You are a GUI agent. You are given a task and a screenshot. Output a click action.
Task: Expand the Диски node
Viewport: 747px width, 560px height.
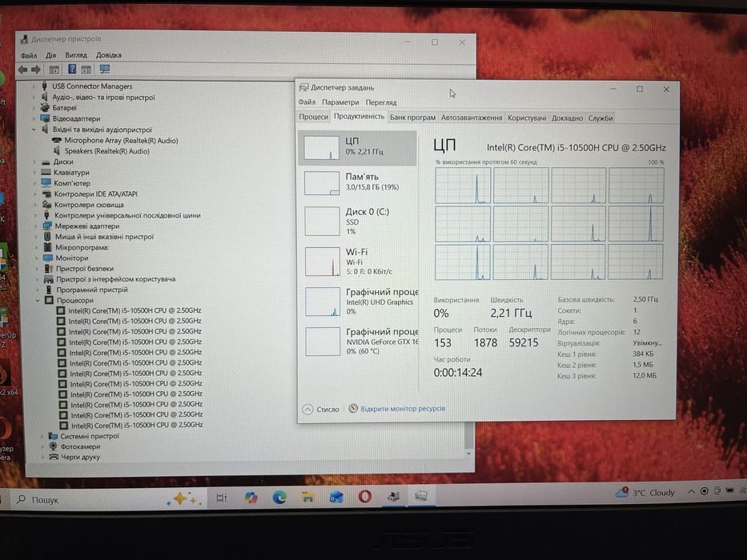[34, 162]
